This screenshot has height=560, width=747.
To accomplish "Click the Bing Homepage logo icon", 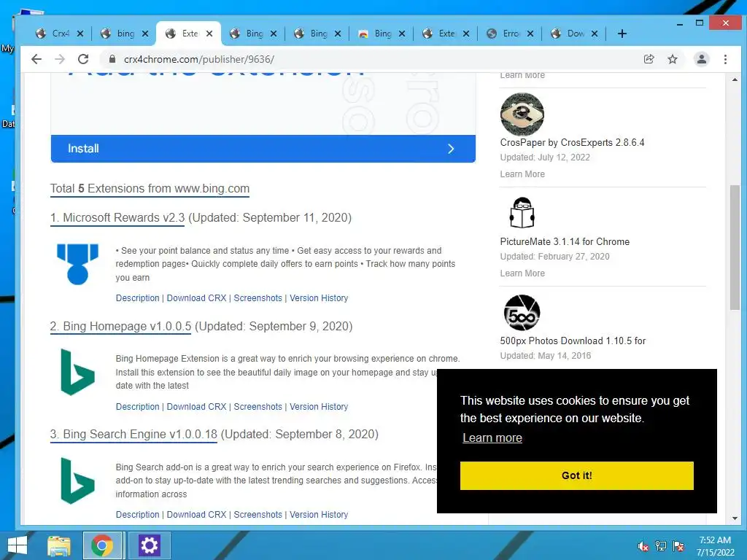I will tap(77, 373).
